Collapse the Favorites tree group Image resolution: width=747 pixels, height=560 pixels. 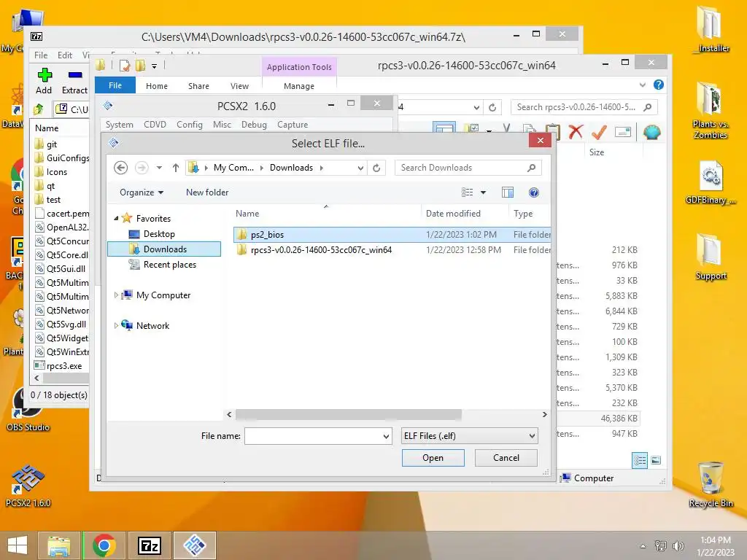[x=116, y=218]
